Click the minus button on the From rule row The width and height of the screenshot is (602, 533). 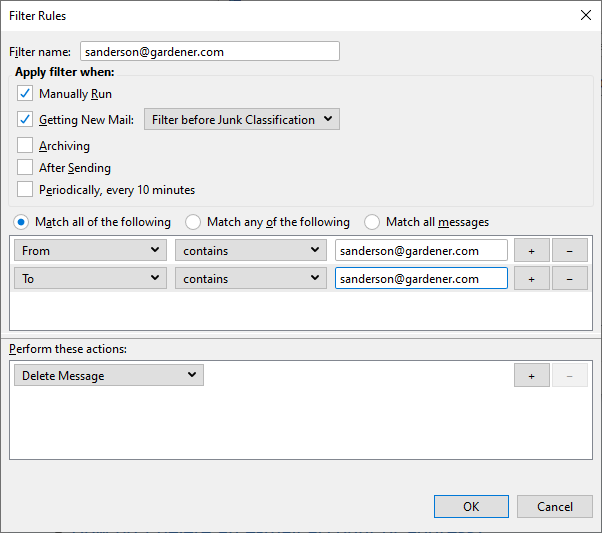(x=569, y=250)
